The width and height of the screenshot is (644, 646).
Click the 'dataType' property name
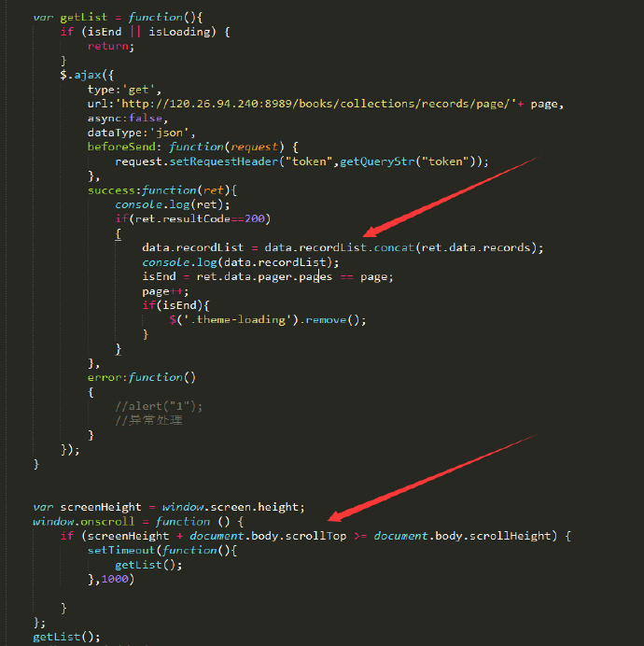(x=115, y=133)
